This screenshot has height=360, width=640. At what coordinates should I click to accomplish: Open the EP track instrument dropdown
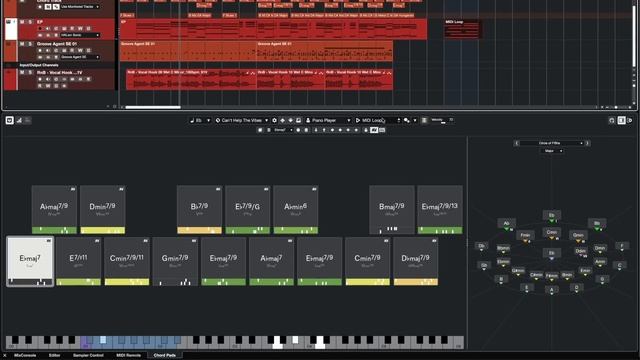(x=80, y=36)
